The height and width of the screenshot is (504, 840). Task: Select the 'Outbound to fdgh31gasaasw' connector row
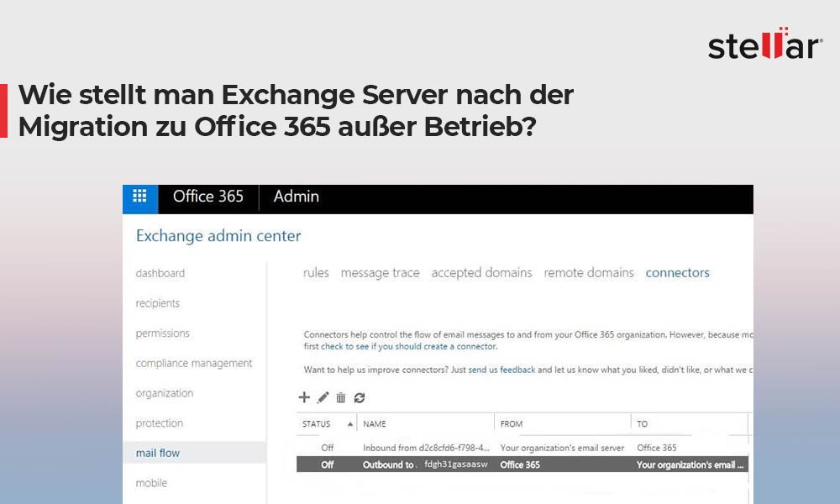click(522, 465)
